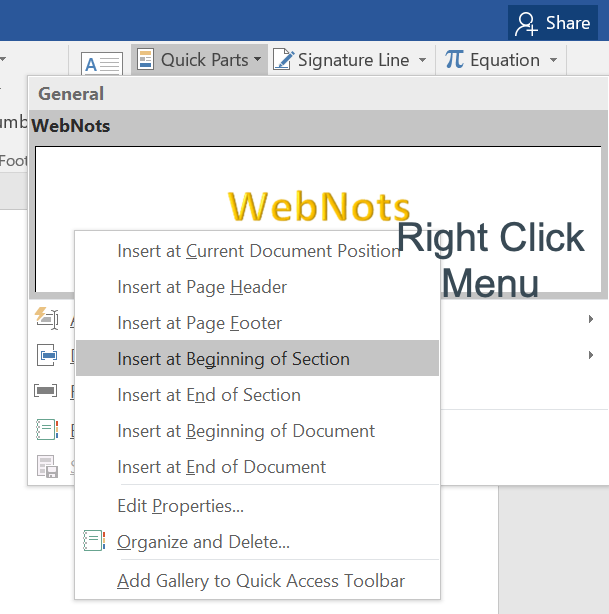Screen dimensions: 609x614
Task: Expand the Equation dropdown arrow
Action: tap(553, 60)
